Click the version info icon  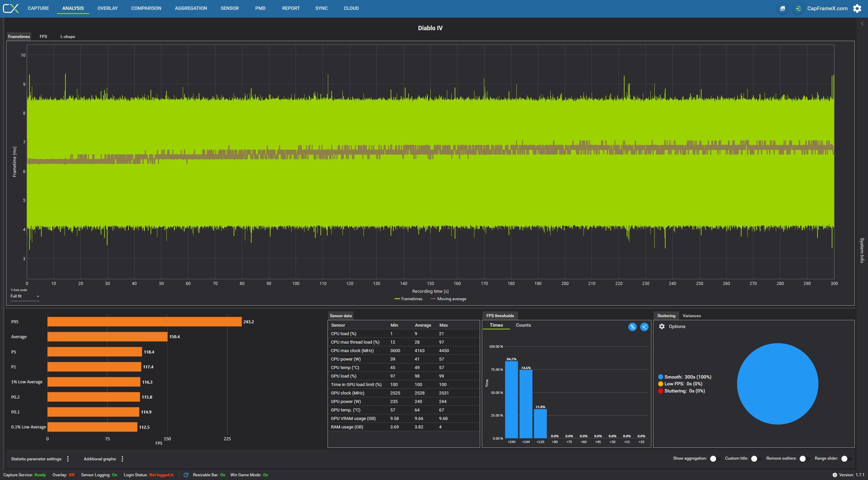(x=835, y=475)
